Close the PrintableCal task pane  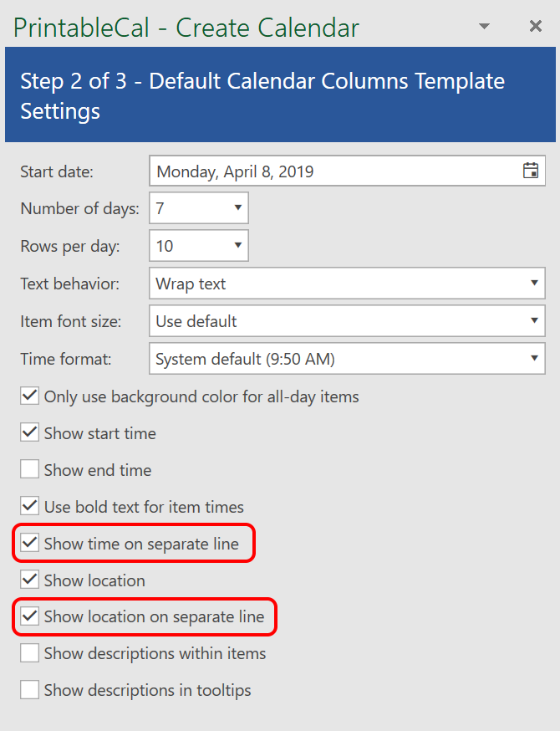(x=536, y=27)
